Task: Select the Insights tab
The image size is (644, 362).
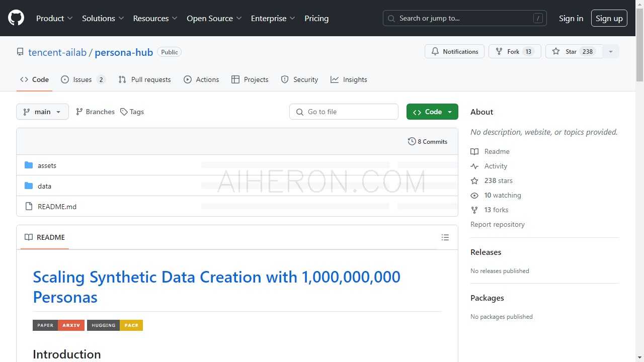Action: click(x=349, y=79)
